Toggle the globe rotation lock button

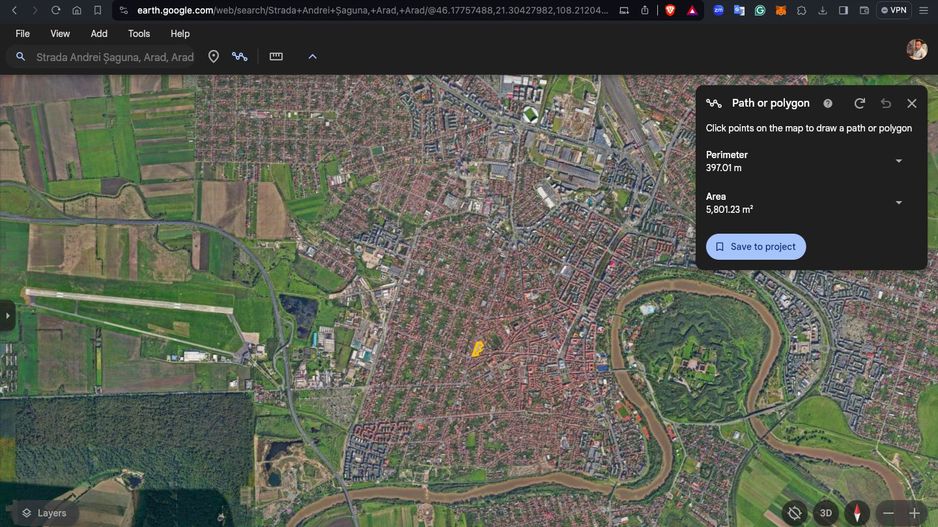point(794,513)
